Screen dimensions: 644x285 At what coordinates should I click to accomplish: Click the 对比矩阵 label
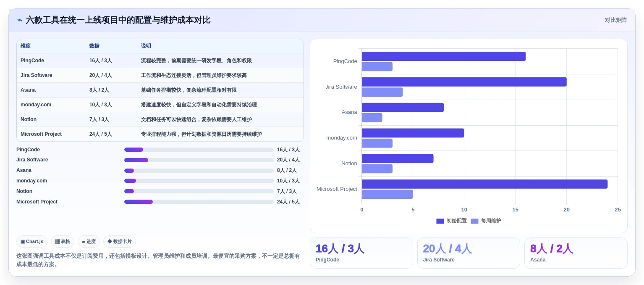pyautogui.click(x=615, y=20)
